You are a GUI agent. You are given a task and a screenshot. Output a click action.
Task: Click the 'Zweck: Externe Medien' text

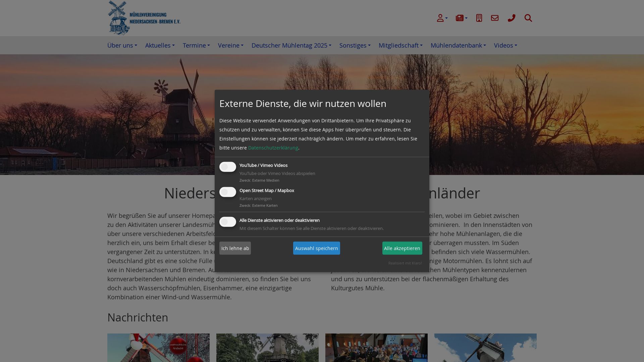tap(259, 180)
